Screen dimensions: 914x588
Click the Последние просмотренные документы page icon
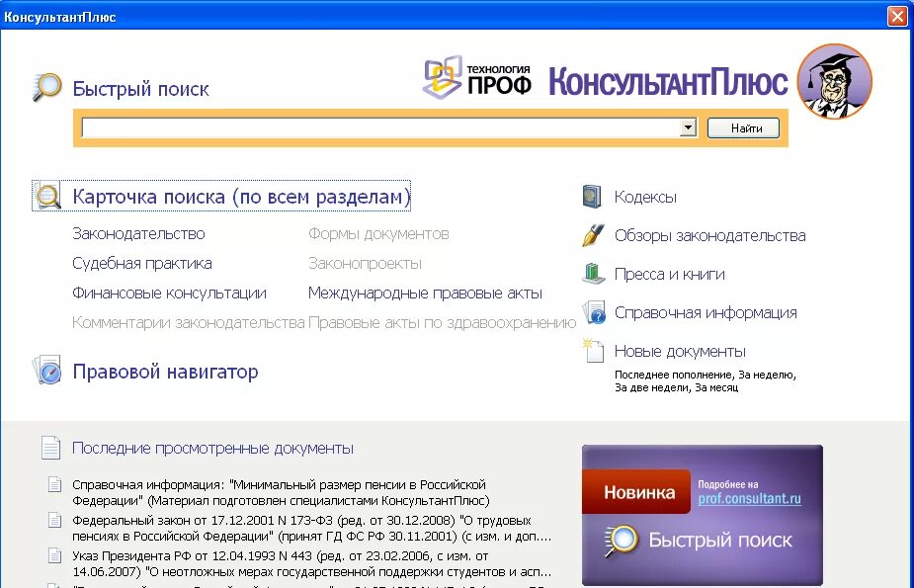pyautogui.click(x=50, y=448)
